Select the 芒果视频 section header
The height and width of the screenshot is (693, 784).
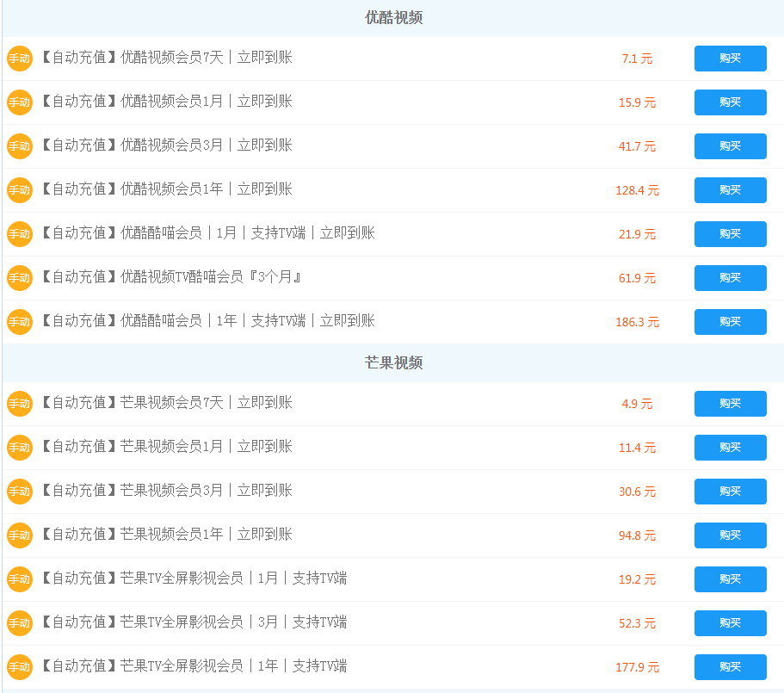(393, 363)
